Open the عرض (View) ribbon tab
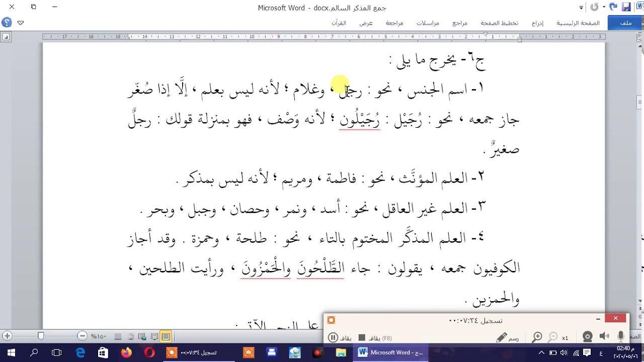Viewport: 644px width, 362px height. [366, 23]
